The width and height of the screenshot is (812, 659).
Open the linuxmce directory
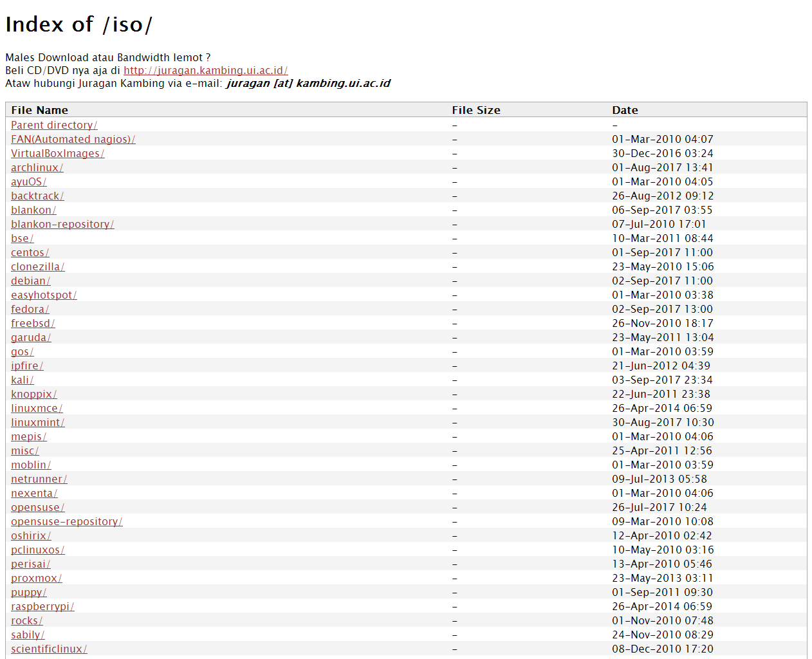tap(37, 408)
